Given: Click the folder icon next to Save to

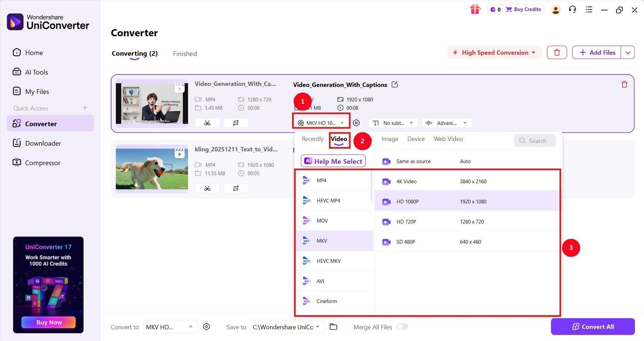Looking at the screenshot, I should click(333, 327).
